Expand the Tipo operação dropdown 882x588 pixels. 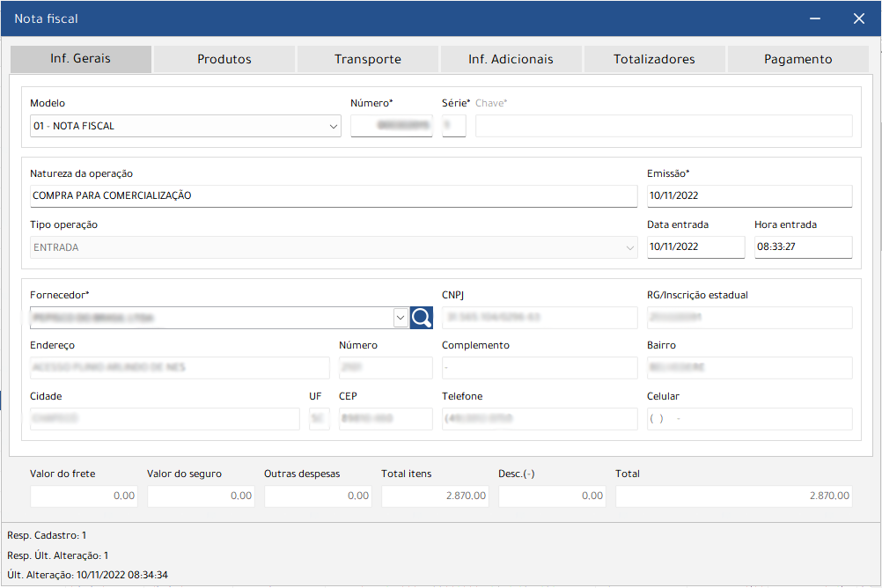point(630,247)
